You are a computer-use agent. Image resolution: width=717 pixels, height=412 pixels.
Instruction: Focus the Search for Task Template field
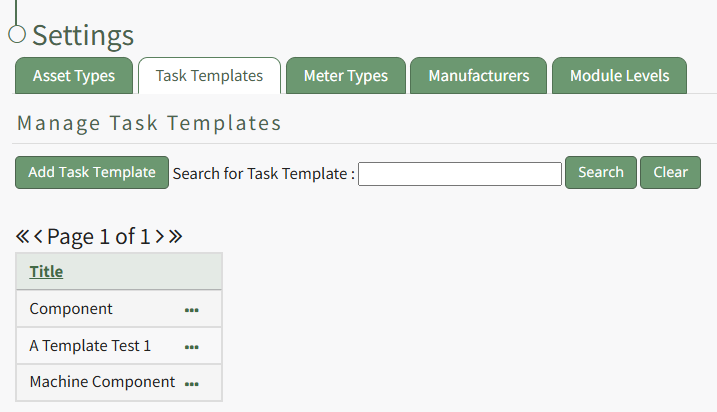coord(460,174)
